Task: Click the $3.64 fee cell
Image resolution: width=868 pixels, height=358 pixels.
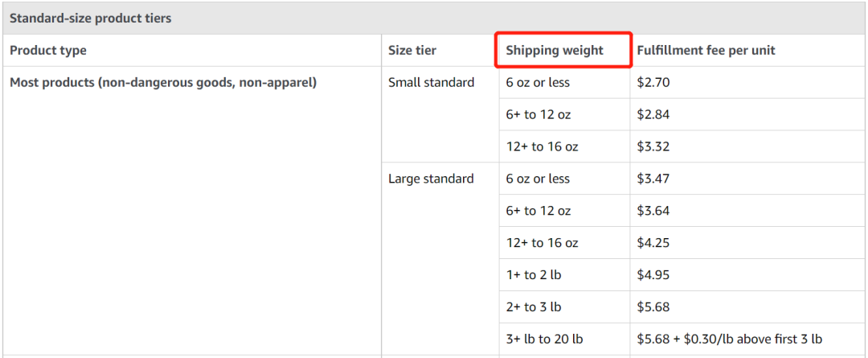Action: [653, 211]
